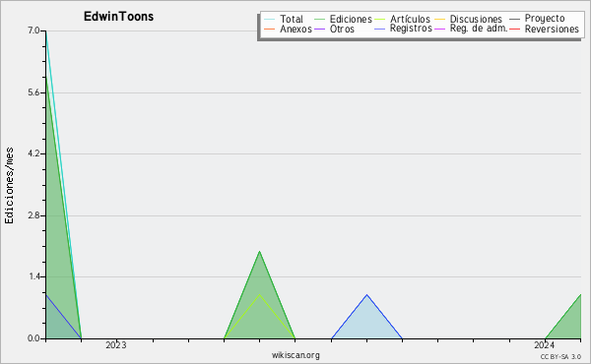Click the cyan Total legend line
Screen dimensions: 591x364
tap(270, 19)
